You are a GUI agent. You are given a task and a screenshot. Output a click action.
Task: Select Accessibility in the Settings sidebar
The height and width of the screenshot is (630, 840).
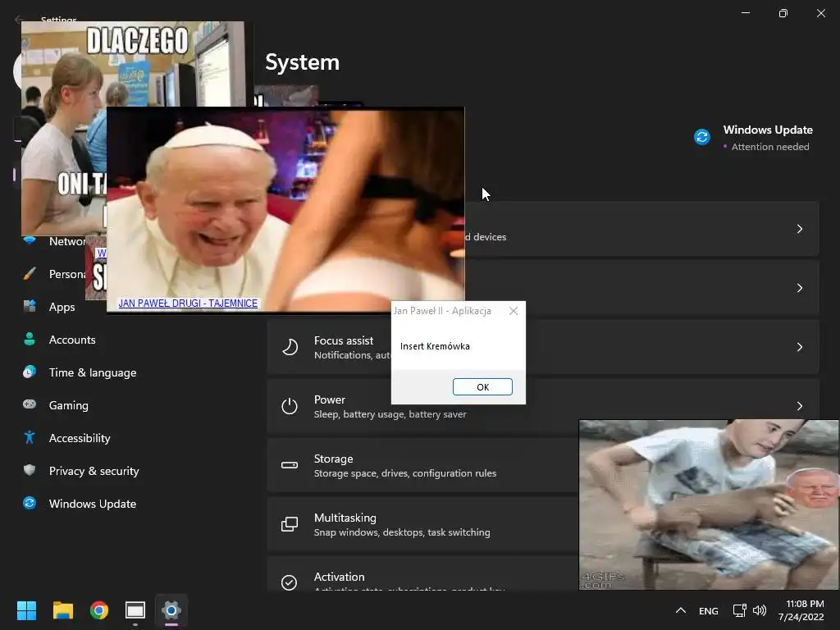pos(80,438)
